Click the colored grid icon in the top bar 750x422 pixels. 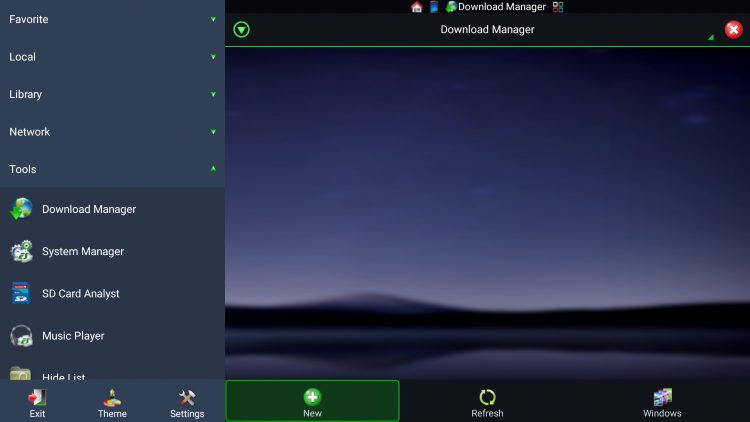[558, 7]
